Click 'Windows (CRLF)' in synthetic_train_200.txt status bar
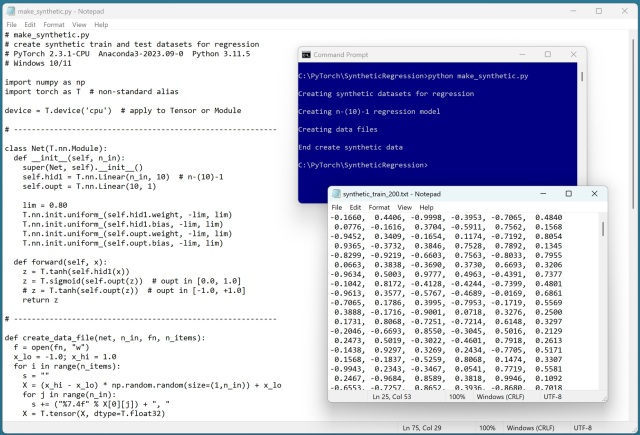The width and height of the screenshot is (640, 435). point(500,397)
